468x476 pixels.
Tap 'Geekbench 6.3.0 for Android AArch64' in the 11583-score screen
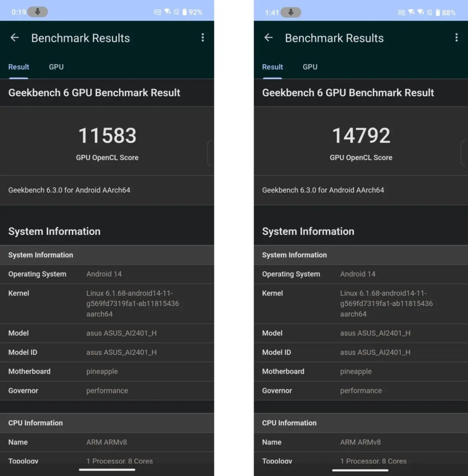69,190
